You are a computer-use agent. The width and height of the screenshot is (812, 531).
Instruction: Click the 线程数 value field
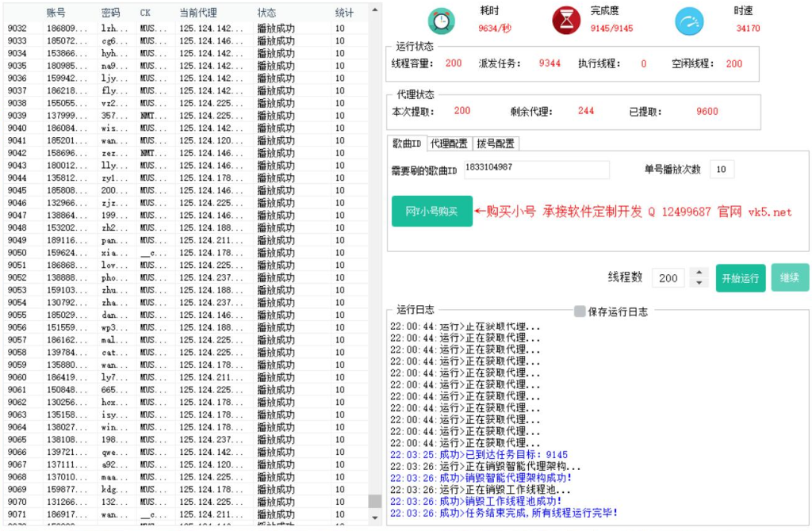click(668, 277)
